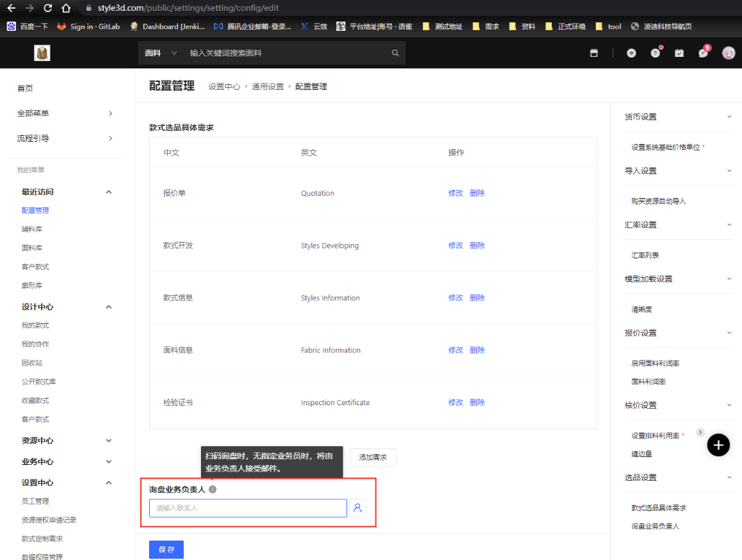Collapse 货币设置 in the right panel
The image size is (742, 560).
[728, 117]
